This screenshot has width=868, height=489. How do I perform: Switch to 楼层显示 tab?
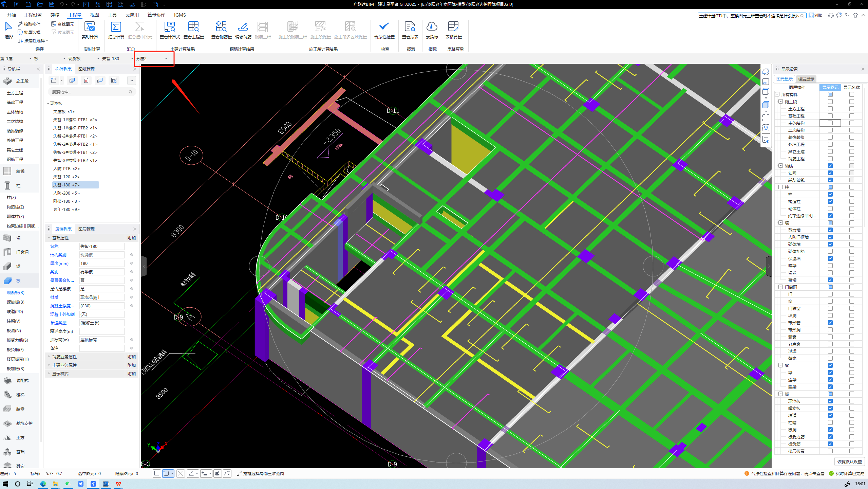806,79
